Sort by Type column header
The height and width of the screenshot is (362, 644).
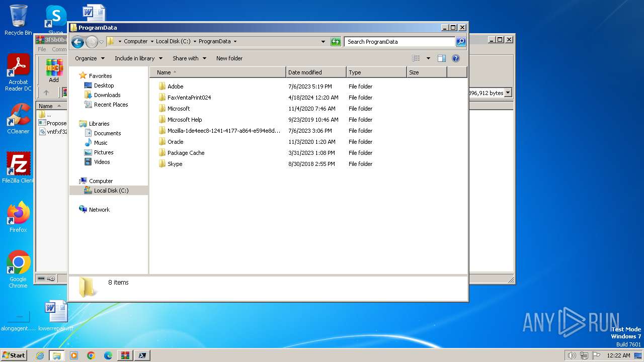point(376,72)
